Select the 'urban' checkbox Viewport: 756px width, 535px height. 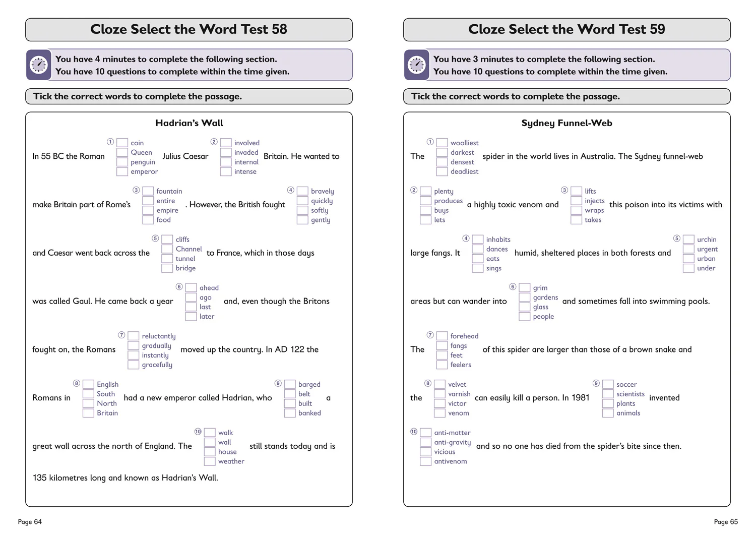688,259
